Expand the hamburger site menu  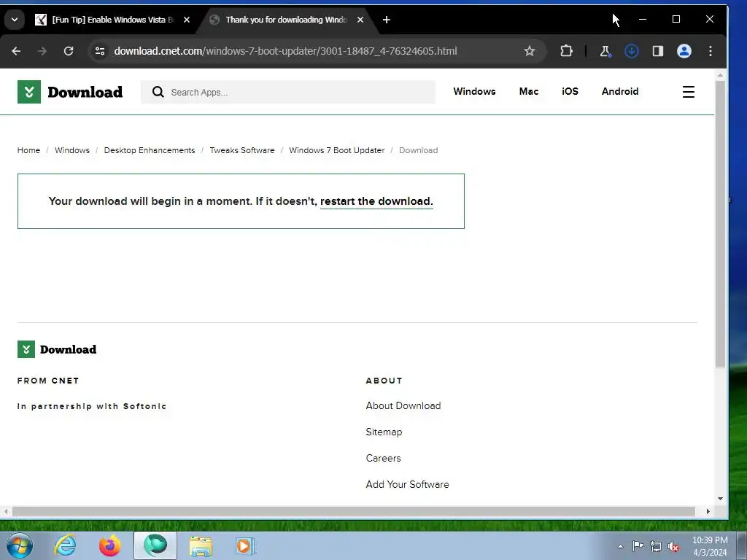point(689,92)
